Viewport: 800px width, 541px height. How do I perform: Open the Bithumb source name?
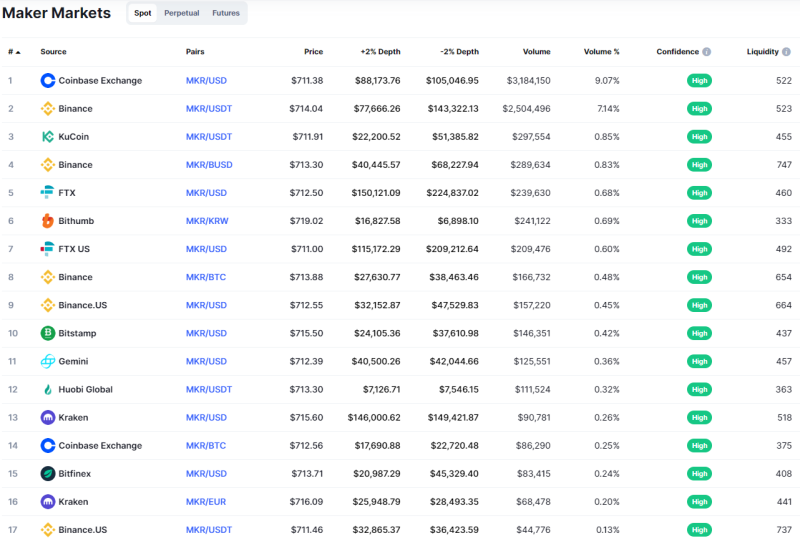pyautogui.click(x=76, y=221)
